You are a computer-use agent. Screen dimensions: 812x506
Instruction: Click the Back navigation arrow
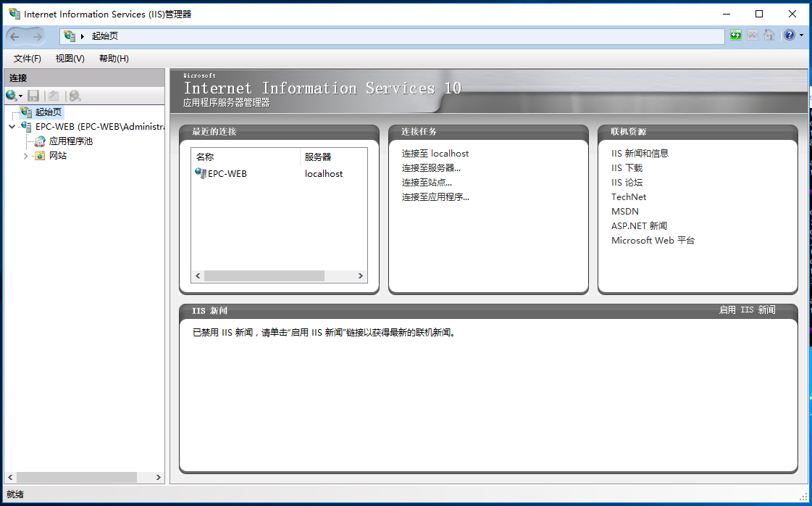point(14,36)
